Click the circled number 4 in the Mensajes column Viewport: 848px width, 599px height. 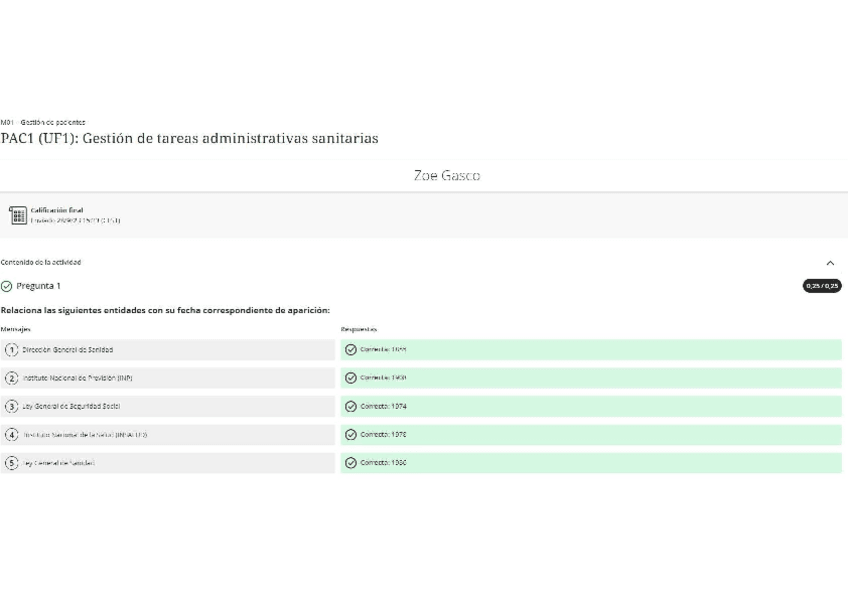tap(12, 435)
